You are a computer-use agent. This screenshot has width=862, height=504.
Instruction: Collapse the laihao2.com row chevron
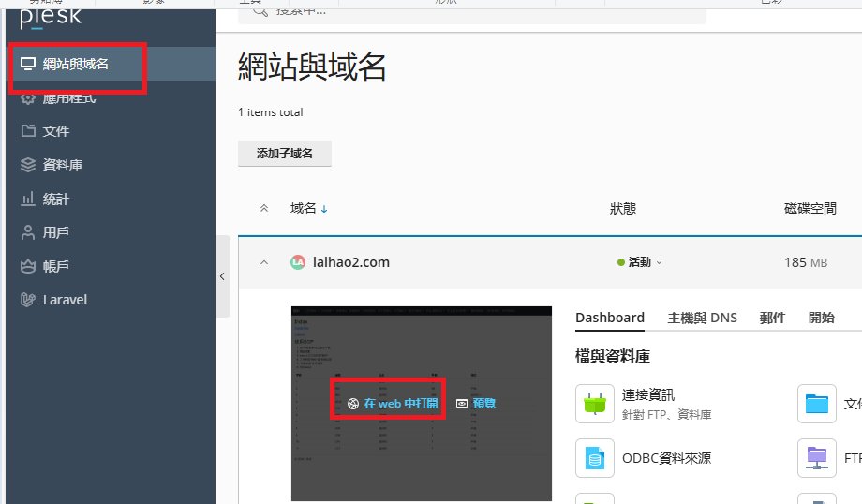pyautogui.click(x=264, y=262)
